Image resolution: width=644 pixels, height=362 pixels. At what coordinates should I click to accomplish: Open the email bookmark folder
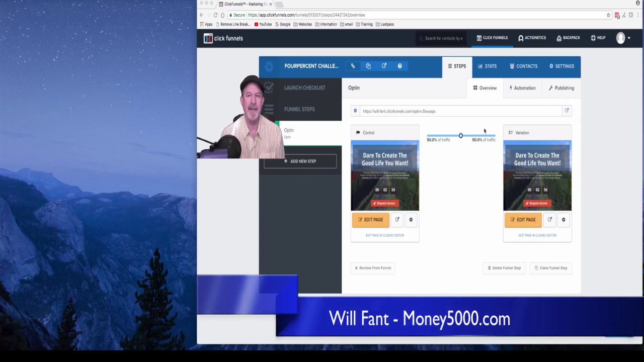pos(346,24)
